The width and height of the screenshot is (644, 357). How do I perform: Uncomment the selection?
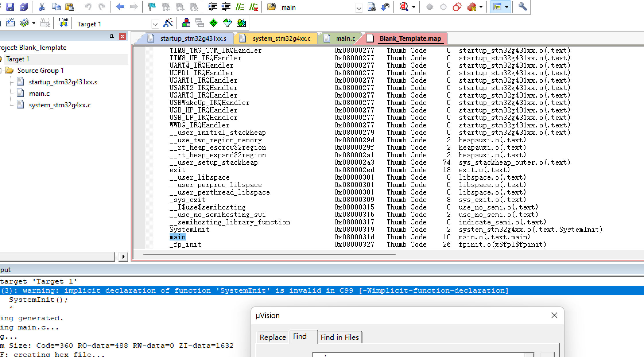(x=253, y=7)
